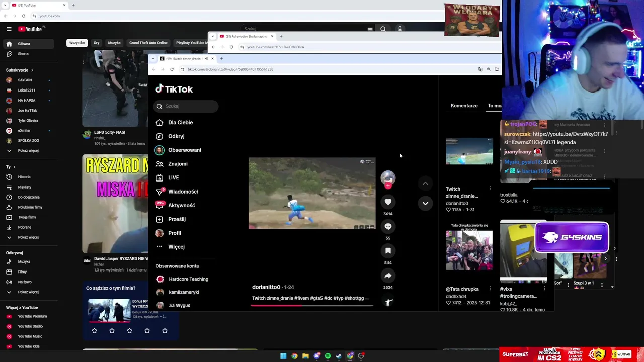Open dorianitto0 author name under video

click(266, 287)
